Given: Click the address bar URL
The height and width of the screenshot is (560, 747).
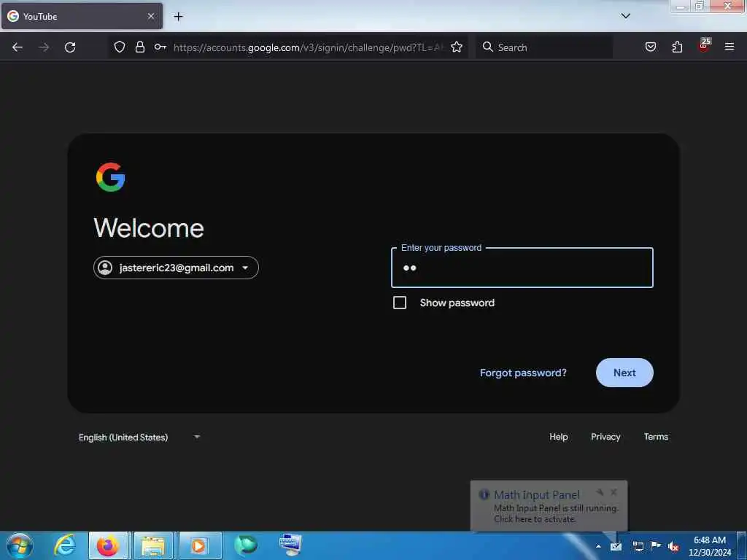Looking at the screenshot, I should coord(309,47).
